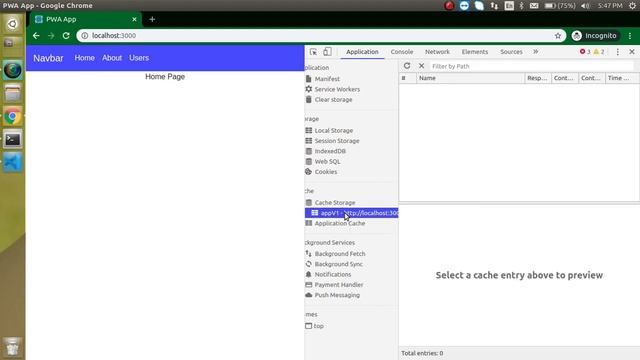640x360 pixels.
Task: Click the Service Workers gear icon
Action: click(309, 89)
